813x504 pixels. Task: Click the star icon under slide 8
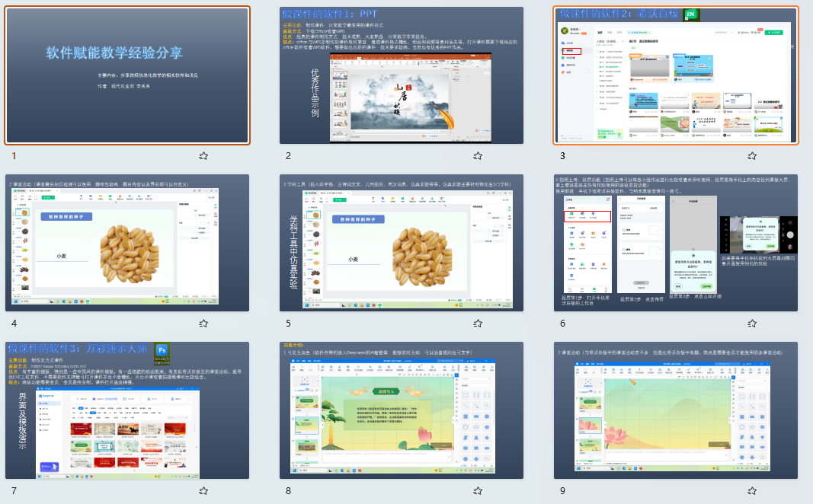pos(478,491)
